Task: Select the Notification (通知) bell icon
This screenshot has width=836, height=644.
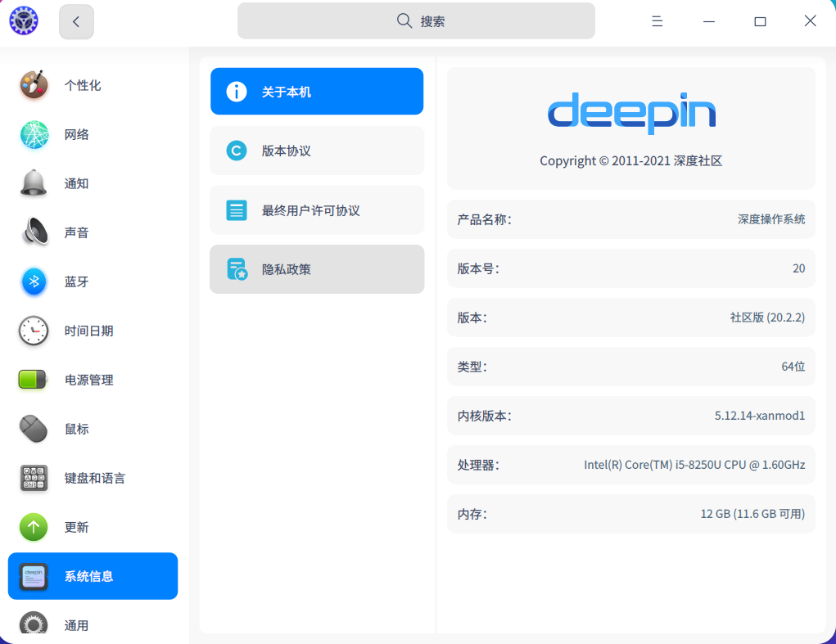Action: click(x=34, y=183)
